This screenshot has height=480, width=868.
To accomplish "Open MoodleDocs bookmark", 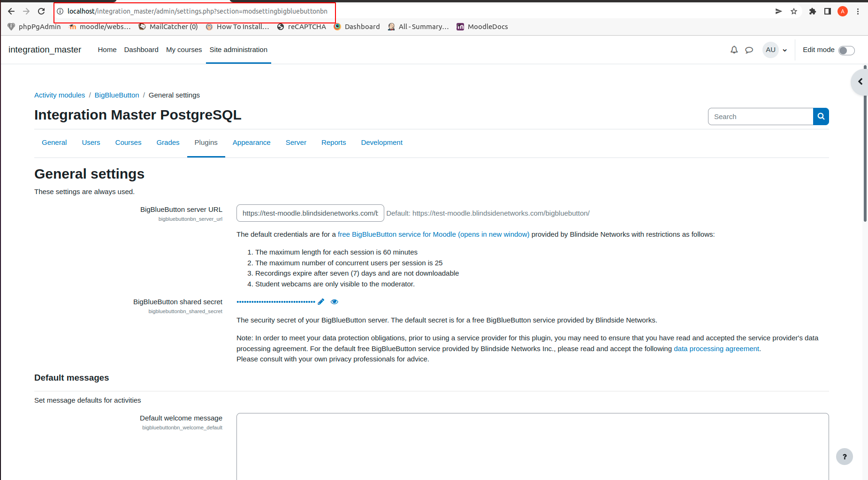I will pos(483,27).
